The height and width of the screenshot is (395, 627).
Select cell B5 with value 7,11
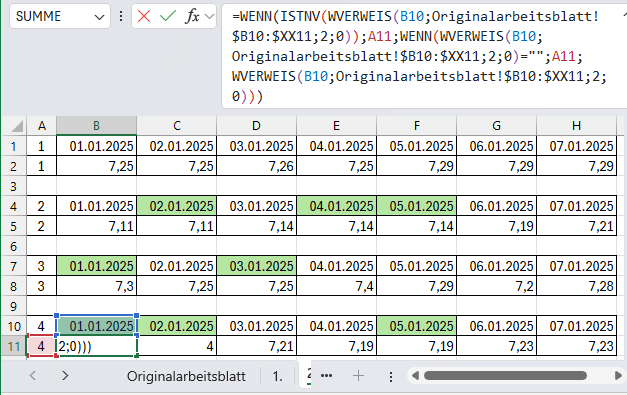click(x=96, y=226)
